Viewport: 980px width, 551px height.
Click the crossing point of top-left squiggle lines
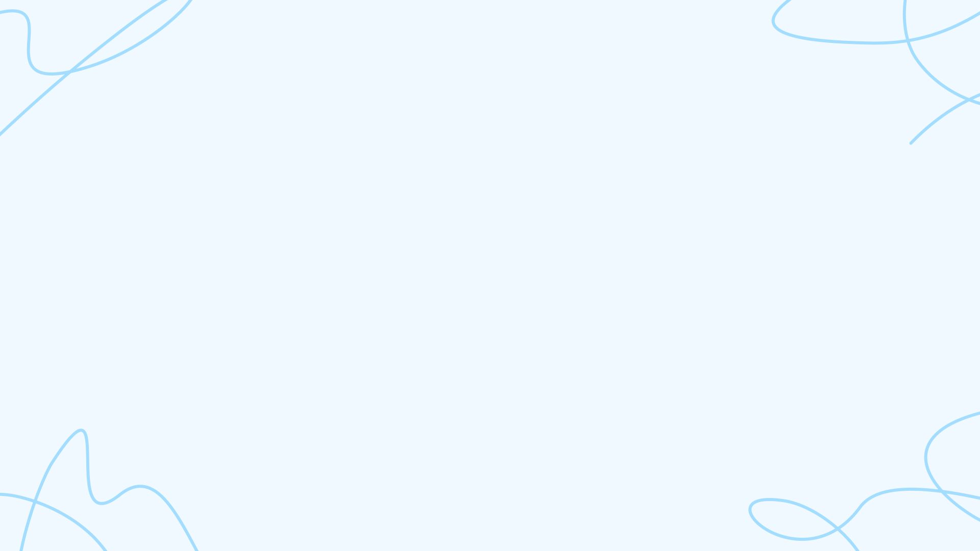click(x=70, y=72)
